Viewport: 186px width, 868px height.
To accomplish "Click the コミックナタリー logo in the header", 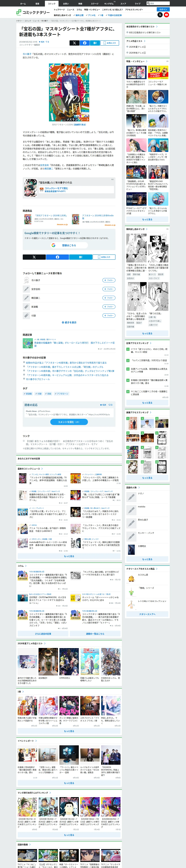I will point(33,12).
